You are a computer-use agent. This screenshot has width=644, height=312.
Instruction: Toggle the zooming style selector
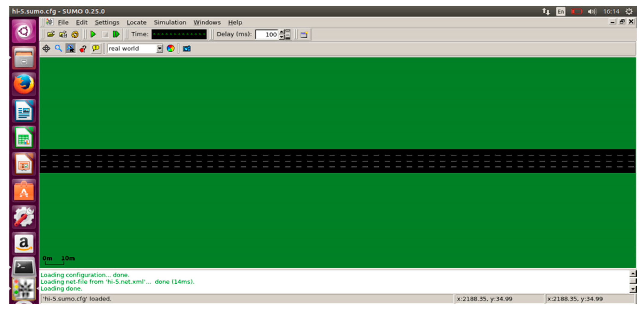point(70,48)
